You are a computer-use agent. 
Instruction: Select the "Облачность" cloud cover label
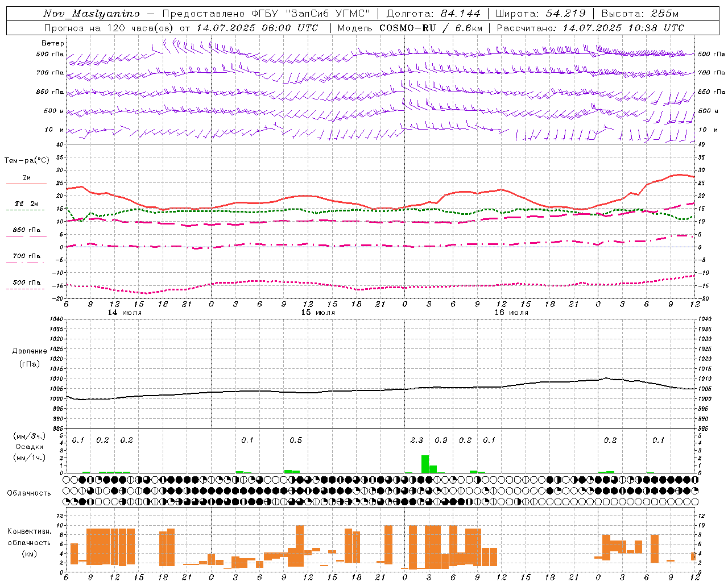click(x=29, y=493)
